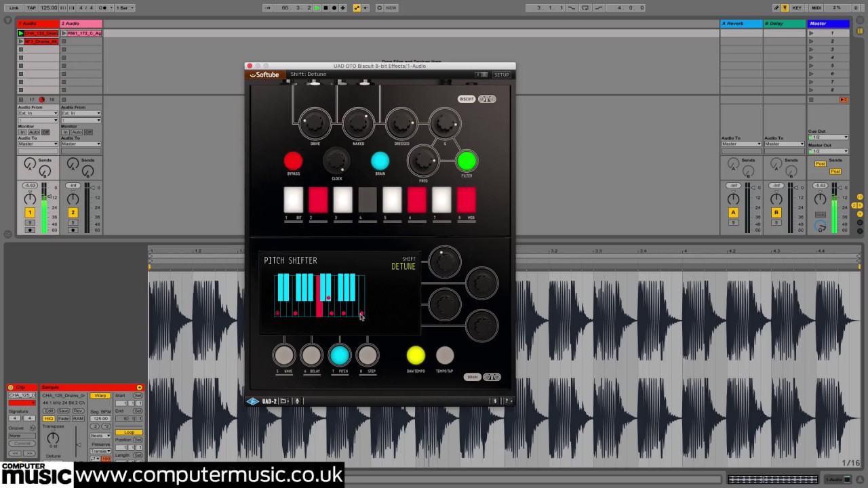Toggle the Automation Arm button
Image resolution: width=868 pixels, height=488 pixels.
click(x=357, y=8)
